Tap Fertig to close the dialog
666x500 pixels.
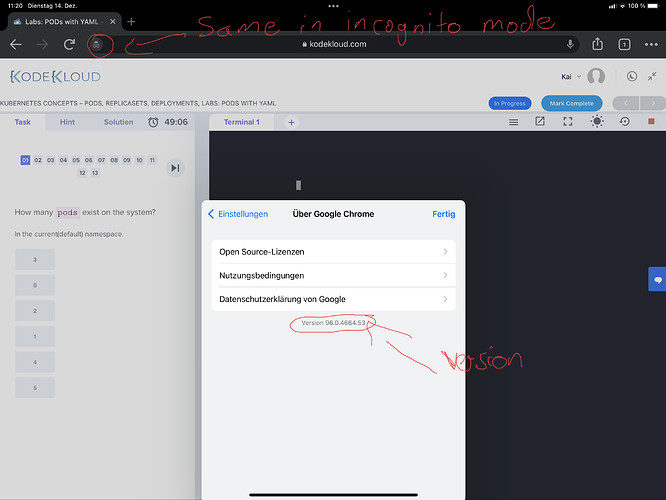443,214
